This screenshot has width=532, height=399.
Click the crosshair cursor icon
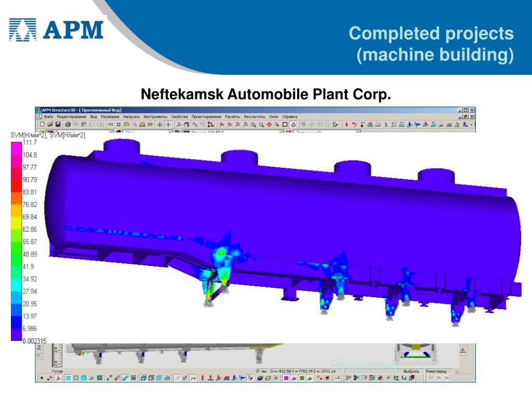(159, 125)
